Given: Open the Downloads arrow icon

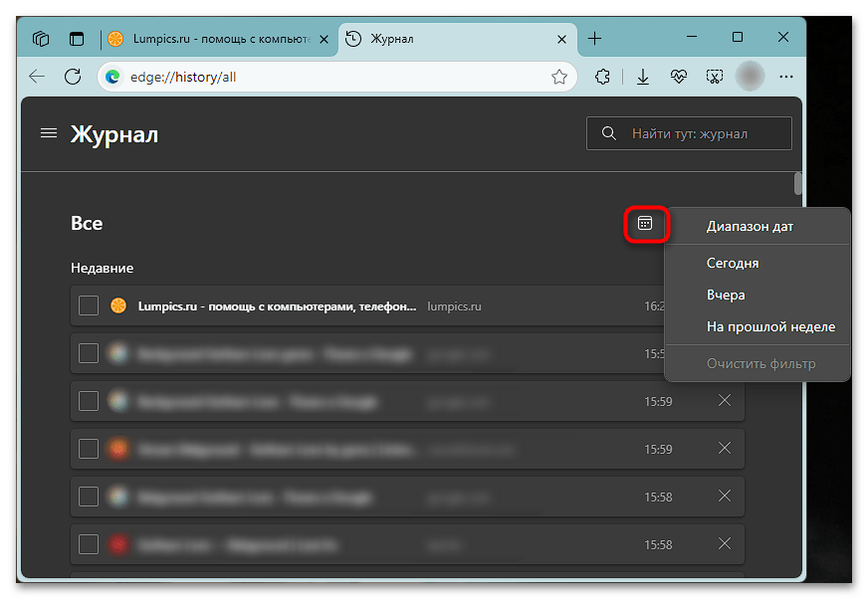Looking at the screenshot, I should coord(643,77).
